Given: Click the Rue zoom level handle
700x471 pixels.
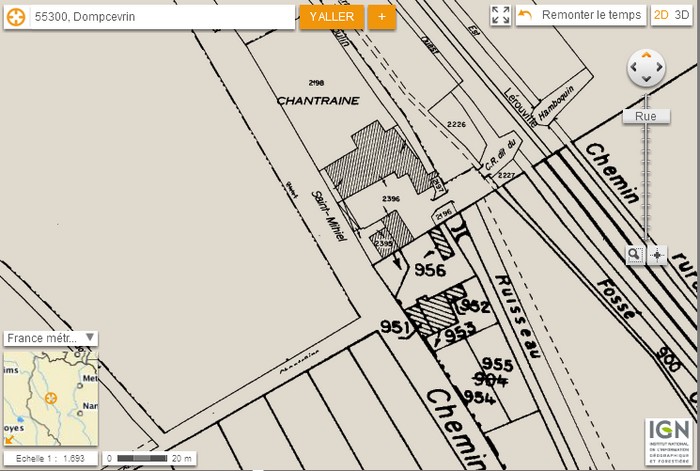Looking at the screenshot, I should point(646,116).
